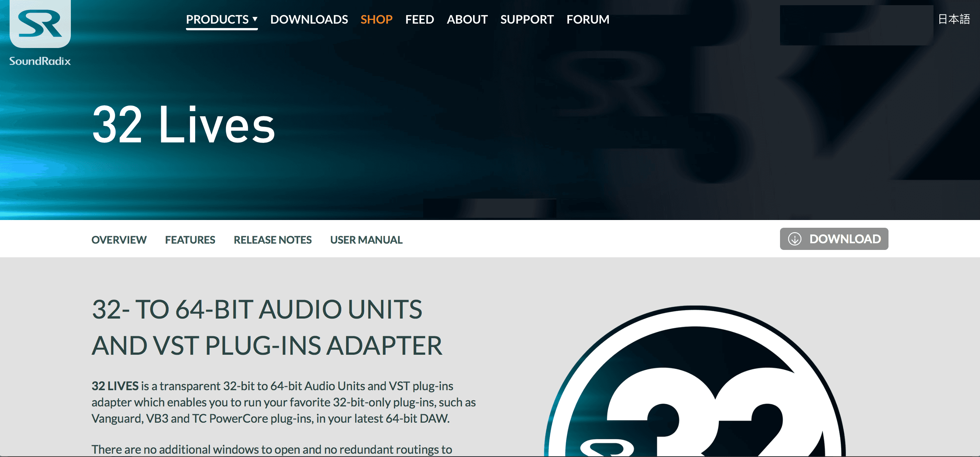The height and width of the screenshot is (457, 980).
Task: Navigate to the FEED section
Action: coord(420,19)
